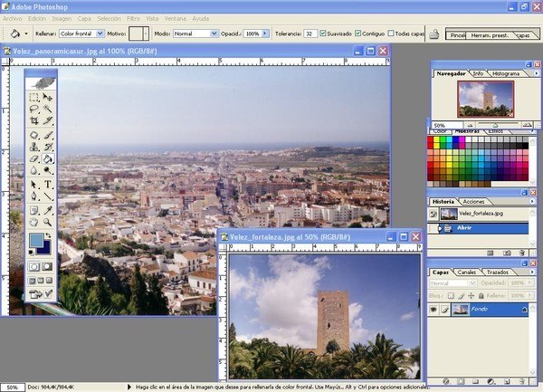Switch to the Canales tab

tap(466, 272)
